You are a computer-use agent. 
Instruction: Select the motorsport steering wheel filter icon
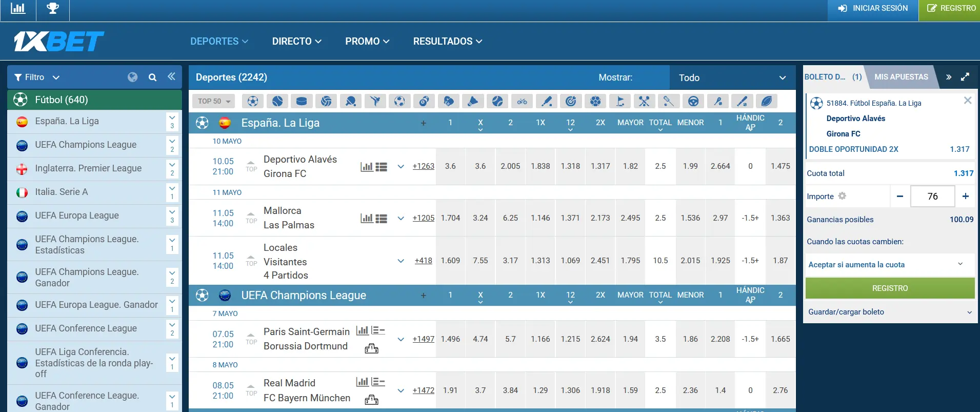pyautogui.click(x=693, y=101)
